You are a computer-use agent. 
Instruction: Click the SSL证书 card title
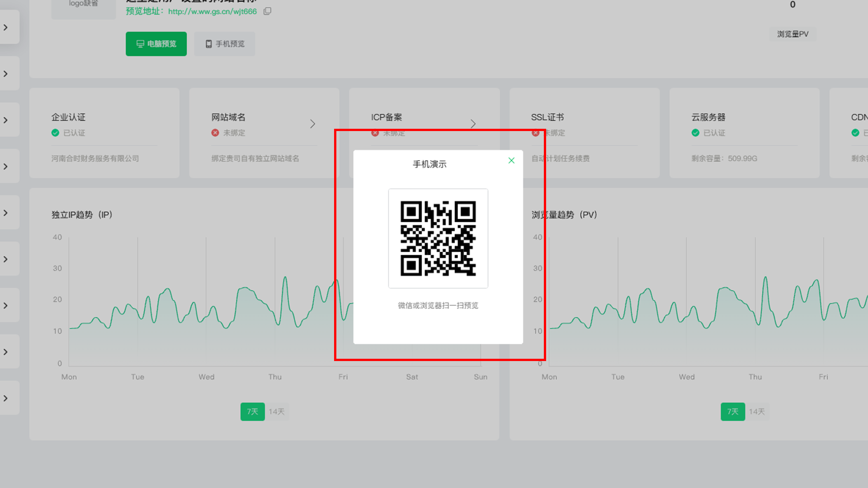click(547, 117)
